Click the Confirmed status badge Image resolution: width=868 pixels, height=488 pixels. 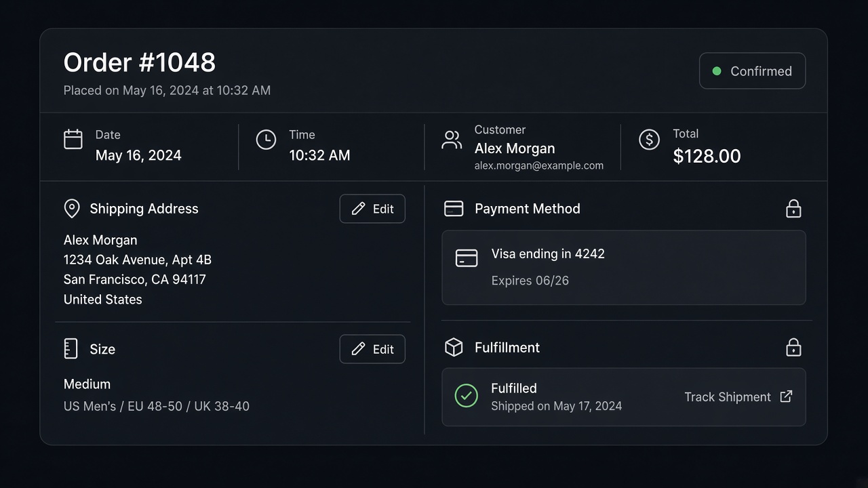tap(753, 71)
